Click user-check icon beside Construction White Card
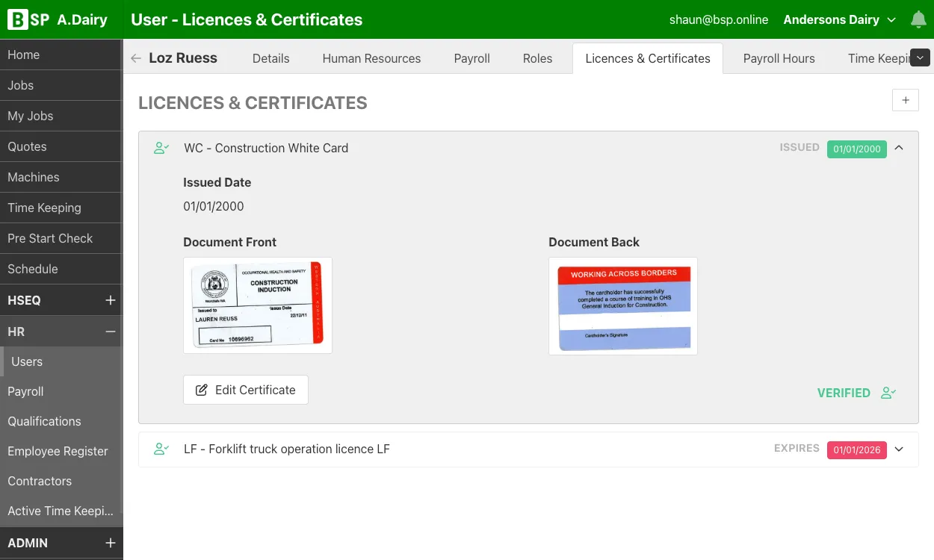Viewport: 934px width, 560px height. pyautogui.click(x=161, y=148)
